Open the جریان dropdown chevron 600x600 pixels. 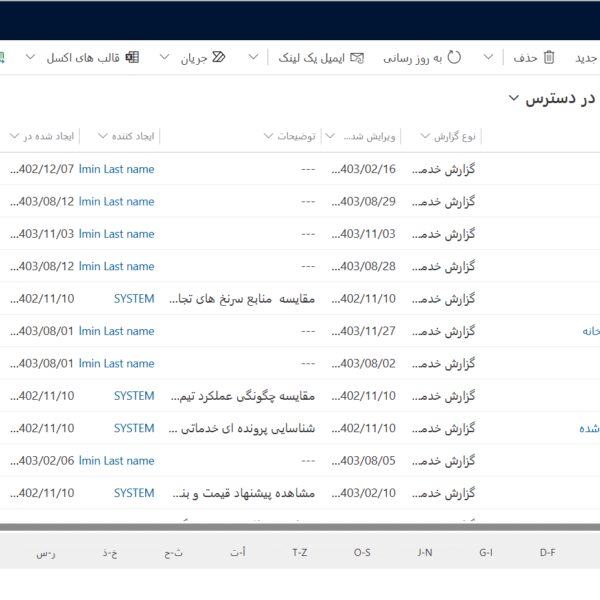point(165,58)
